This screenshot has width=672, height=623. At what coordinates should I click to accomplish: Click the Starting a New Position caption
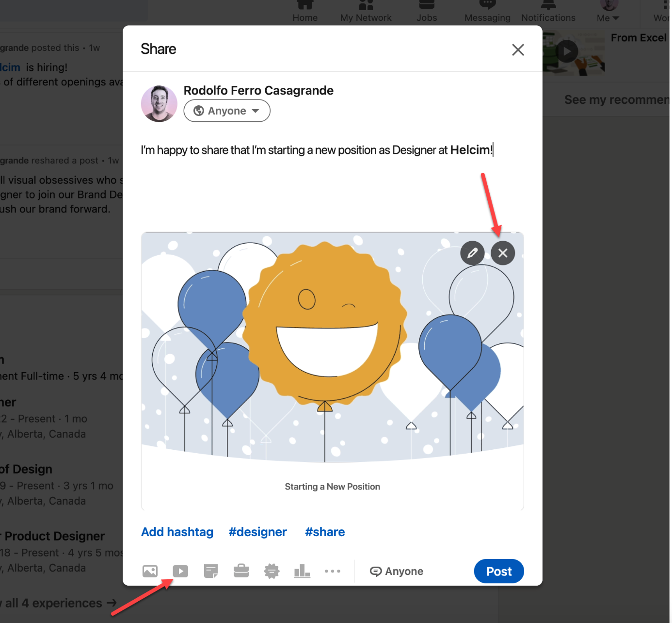pyautogui.click(x=333, y=486)
